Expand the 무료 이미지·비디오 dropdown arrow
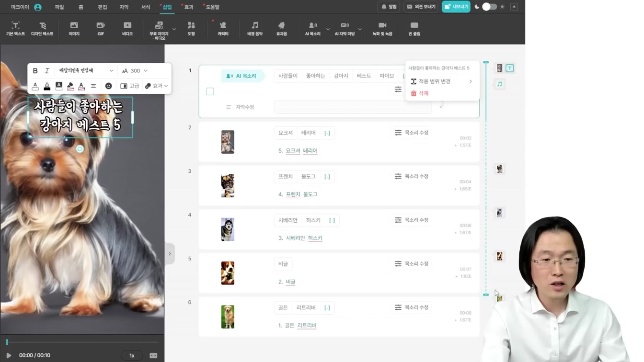This screenshot has width=644, height=362. click(174, 29)
